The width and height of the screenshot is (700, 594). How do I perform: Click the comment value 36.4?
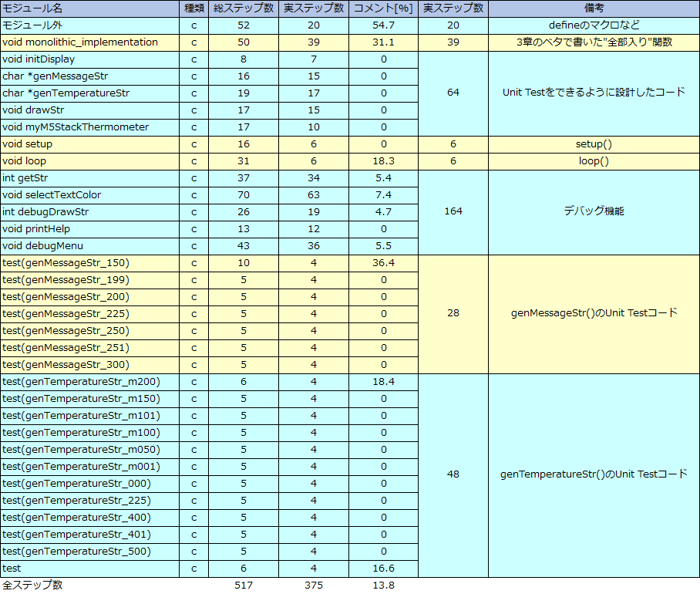pyautogui.click(x=383, y=263)
